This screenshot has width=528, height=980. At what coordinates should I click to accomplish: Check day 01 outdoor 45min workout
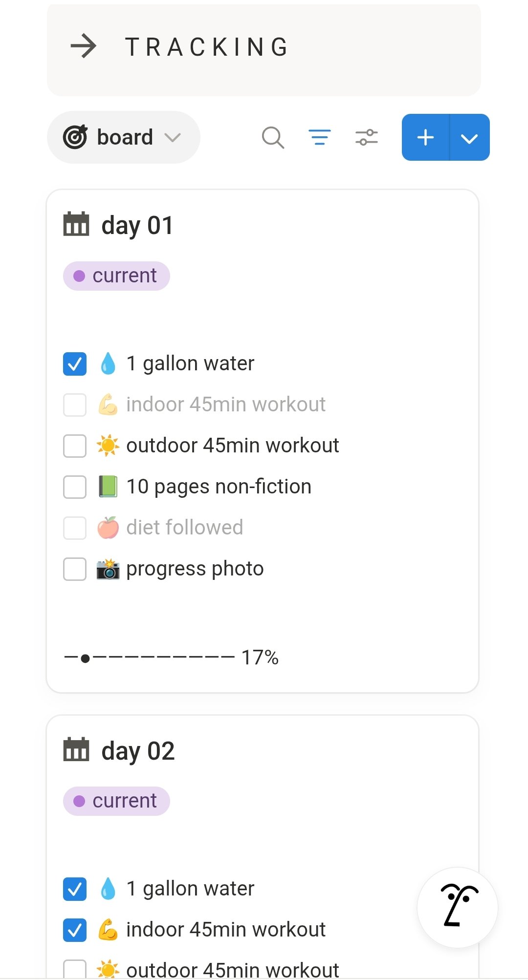click(75, 446)
